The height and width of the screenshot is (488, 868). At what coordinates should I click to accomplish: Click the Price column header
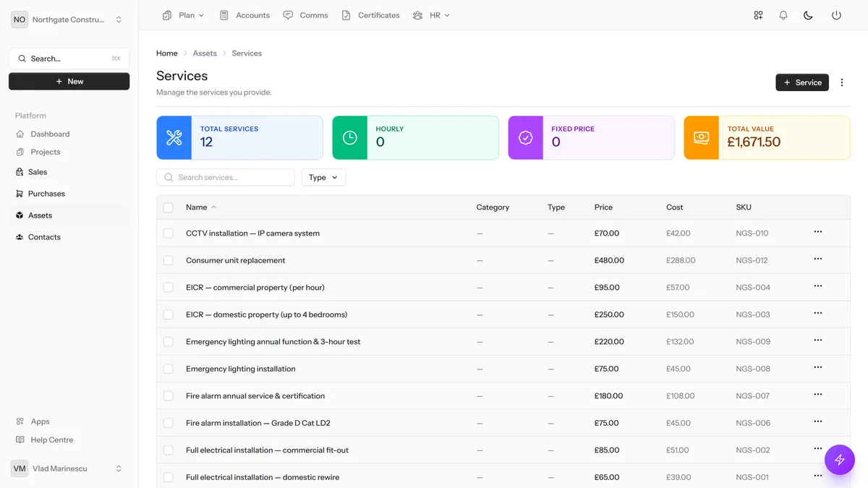603,207
